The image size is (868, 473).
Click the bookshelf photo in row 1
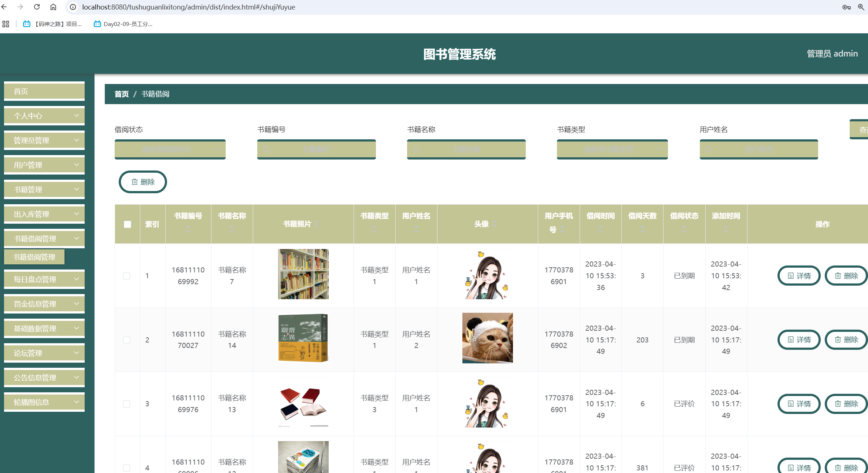coord(303,274)
